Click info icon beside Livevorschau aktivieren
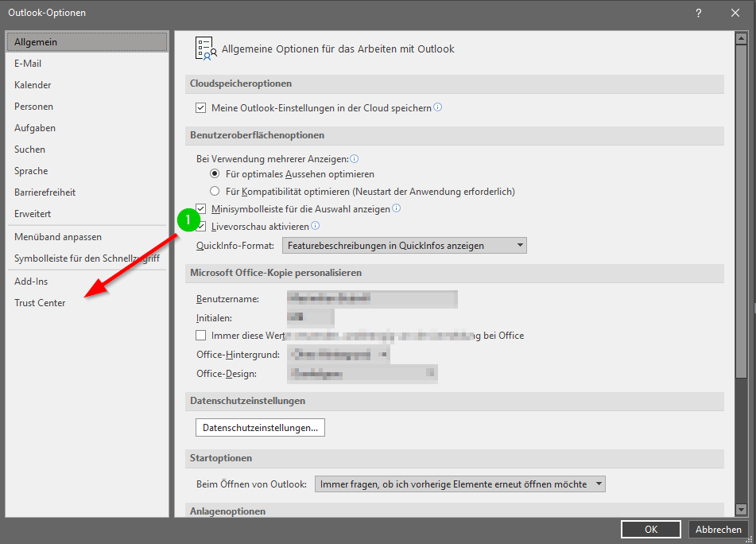Image resolution: width=756 pixels, height=544 pixels. click(x=315, y=226)
